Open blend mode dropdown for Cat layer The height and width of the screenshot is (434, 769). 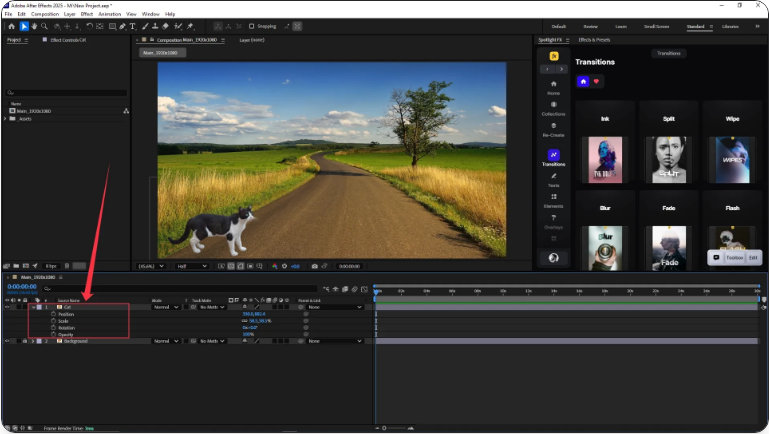165,307
